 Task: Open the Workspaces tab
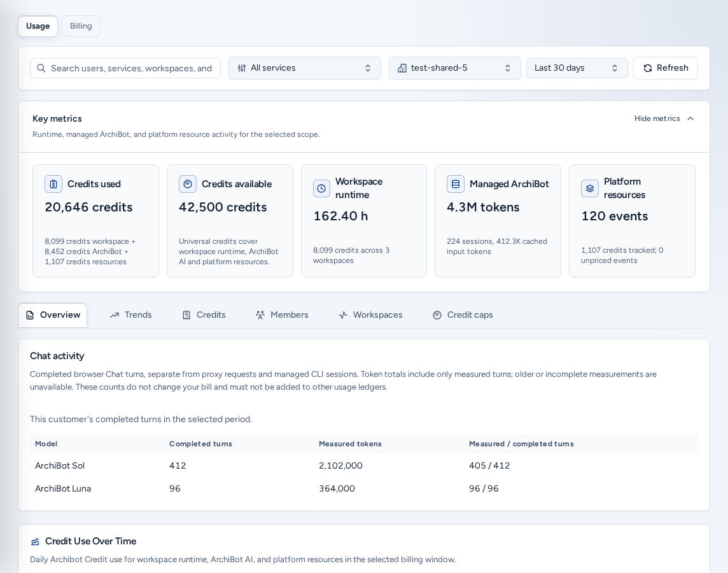370,315
